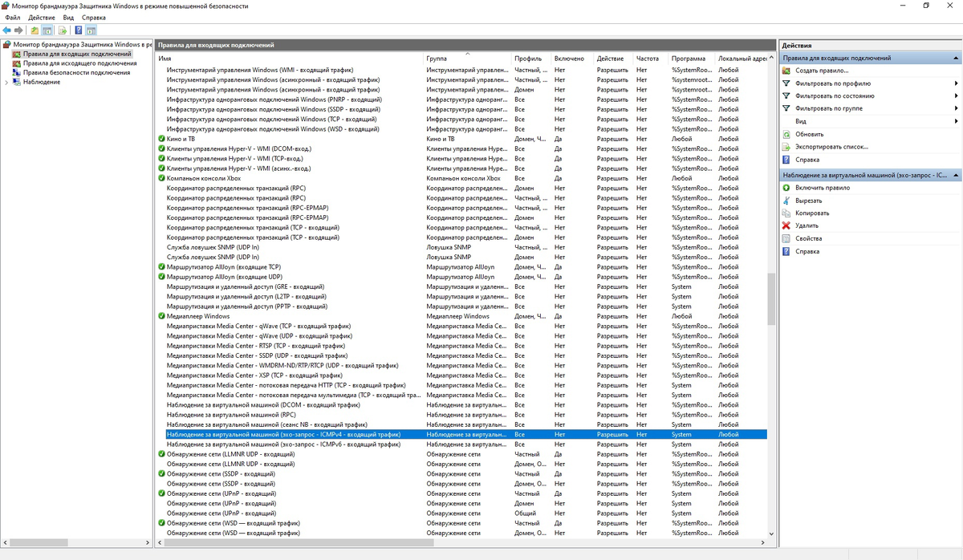963x560 pixels.
Task: Select Правила для входящих подключений in tree
Action: click(77, 54)
